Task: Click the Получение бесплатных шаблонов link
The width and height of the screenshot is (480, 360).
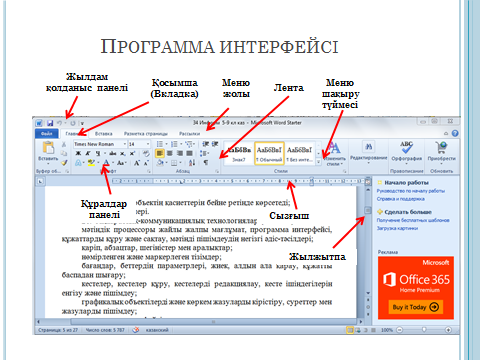Action: pyautogui.click(x=413, y=220)
